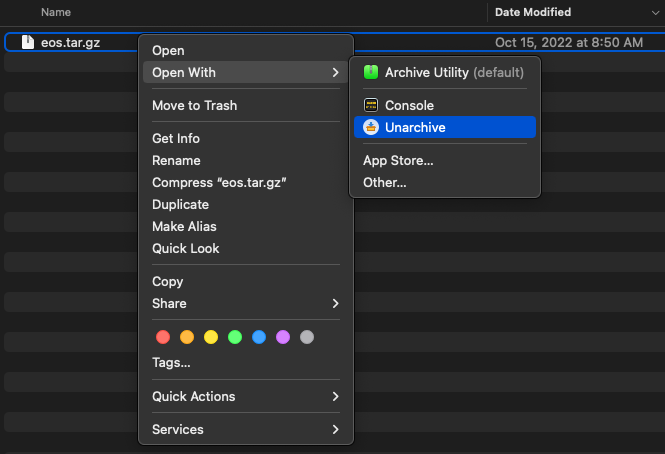
Task: Select Get Info menu entry
Action: [x=176, y=138]
